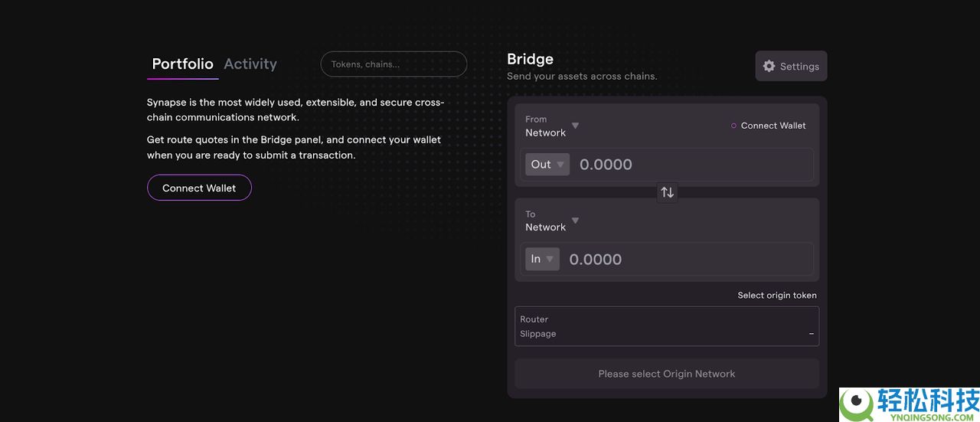The image size is (980, 422).
Task: Click the Please select Origin Network button
Action: click(666, 374)
